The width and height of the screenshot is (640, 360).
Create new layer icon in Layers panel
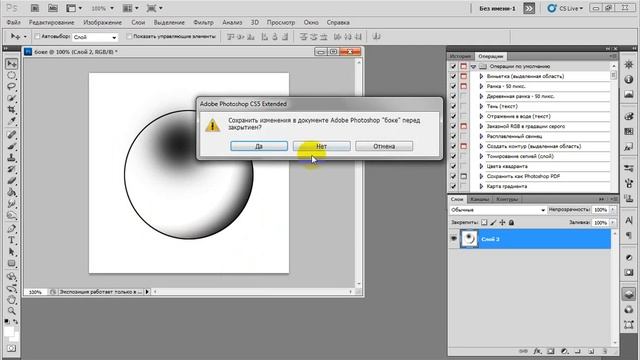(x=591, y=351)
